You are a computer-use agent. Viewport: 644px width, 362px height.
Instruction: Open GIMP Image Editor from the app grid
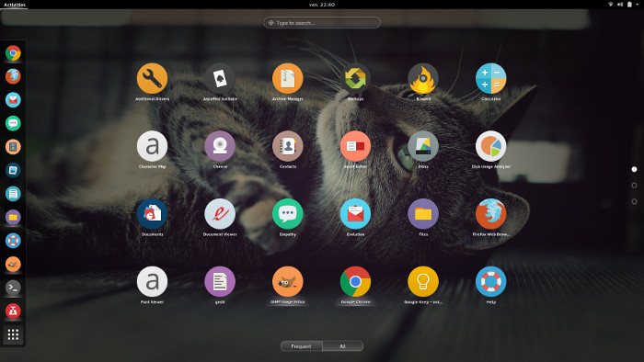(x=287, y=281)
